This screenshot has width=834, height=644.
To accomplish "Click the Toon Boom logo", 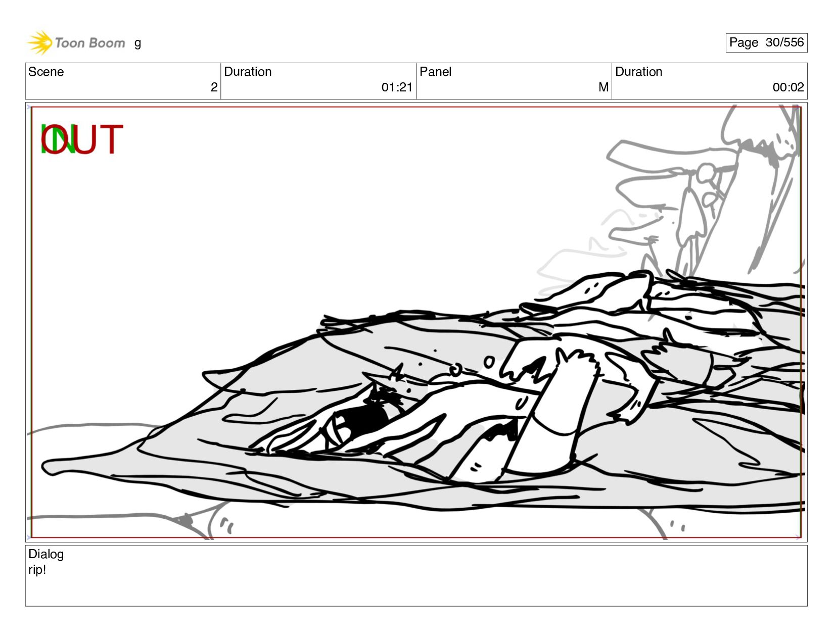I will (76, 42).
